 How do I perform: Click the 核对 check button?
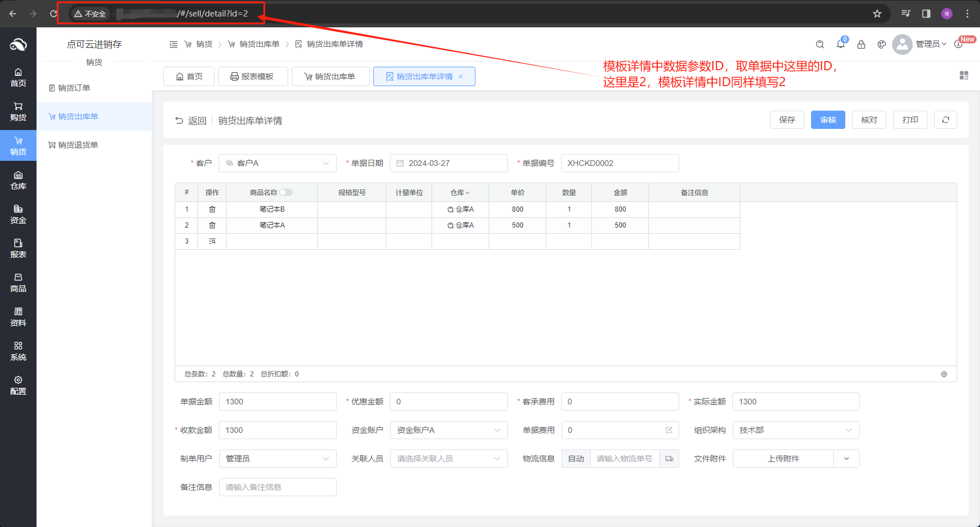click(x=869, y=120)
